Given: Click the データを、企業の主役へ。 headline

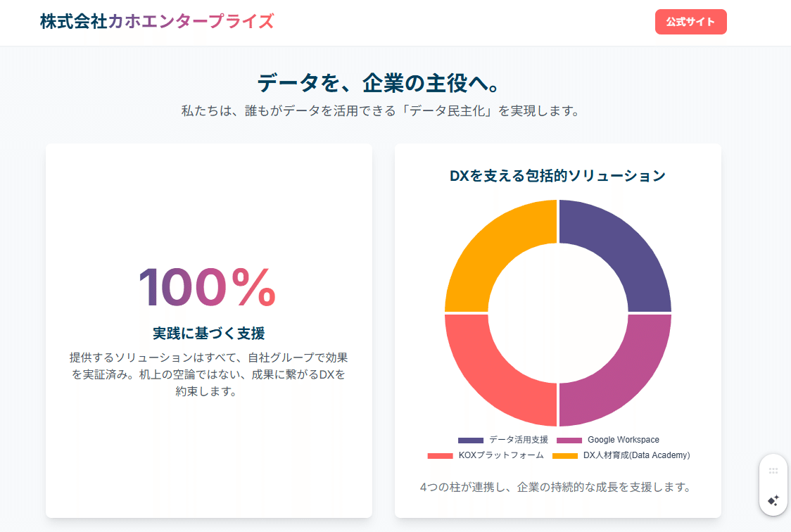Looking at the screenshot, I should tap(379, 83).
